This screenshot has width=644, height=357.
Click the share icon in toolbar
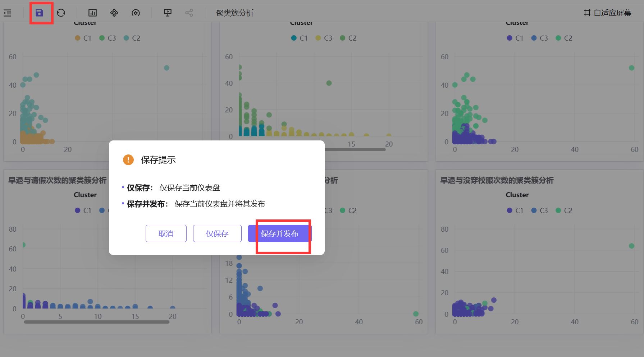point(189,13)
